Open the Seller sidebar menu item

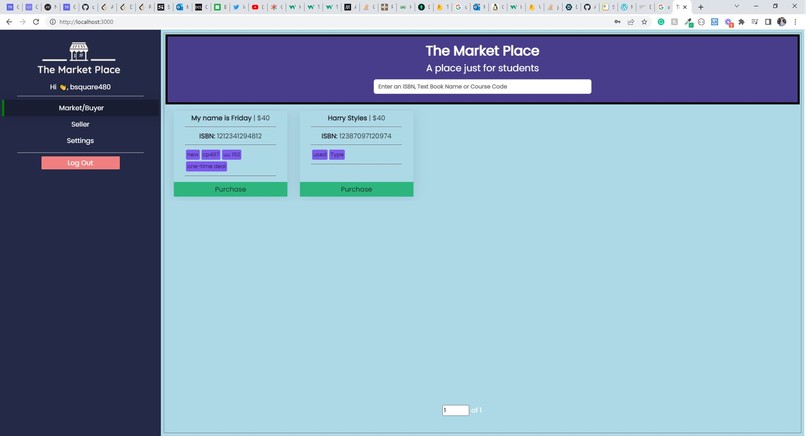(x=80, y=124)
